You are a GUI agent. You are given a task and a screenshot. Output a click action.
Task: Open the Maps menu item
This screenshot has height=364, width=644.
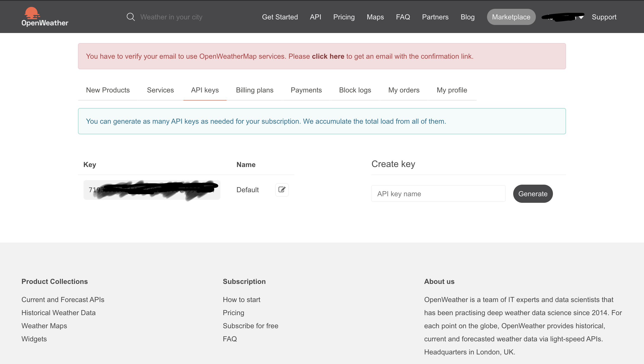pos(375,17)
